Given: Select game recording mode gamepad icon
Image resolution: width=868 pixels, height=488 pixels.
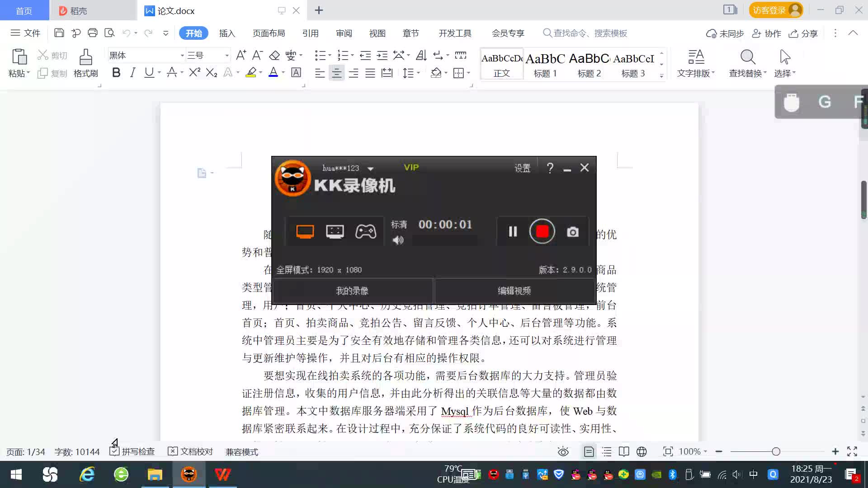Looking at the screenshot, I should pyautogui.click(x=365, y=231).
